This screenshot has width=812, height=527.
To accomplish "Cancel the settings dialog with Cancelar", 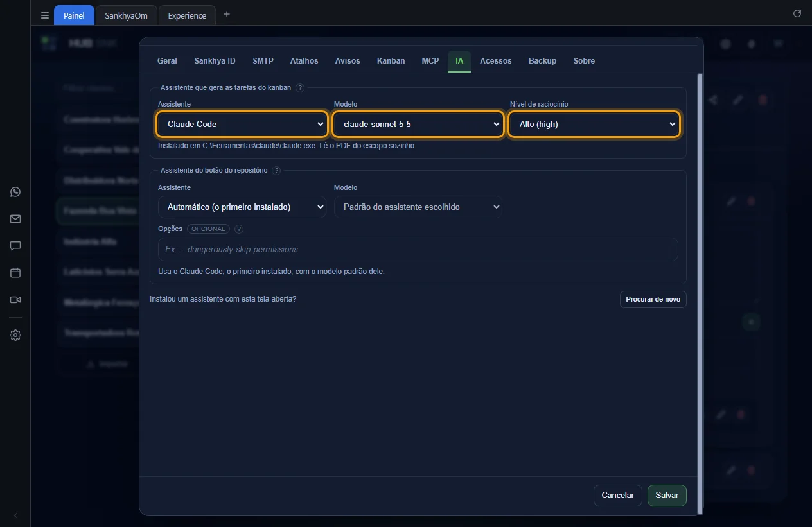I will tap(618, 496).
